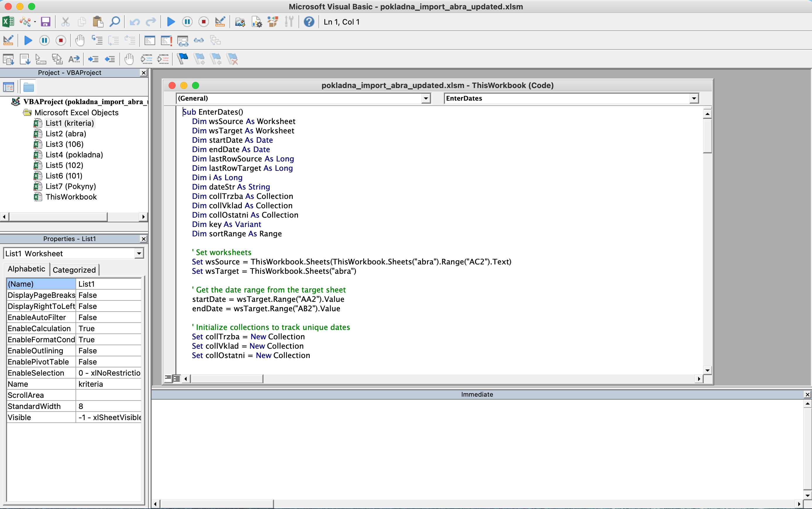This screenshot has width=812, height=509.
Task: Click the Break (pause) button in top toolbar
Action: 187,22
